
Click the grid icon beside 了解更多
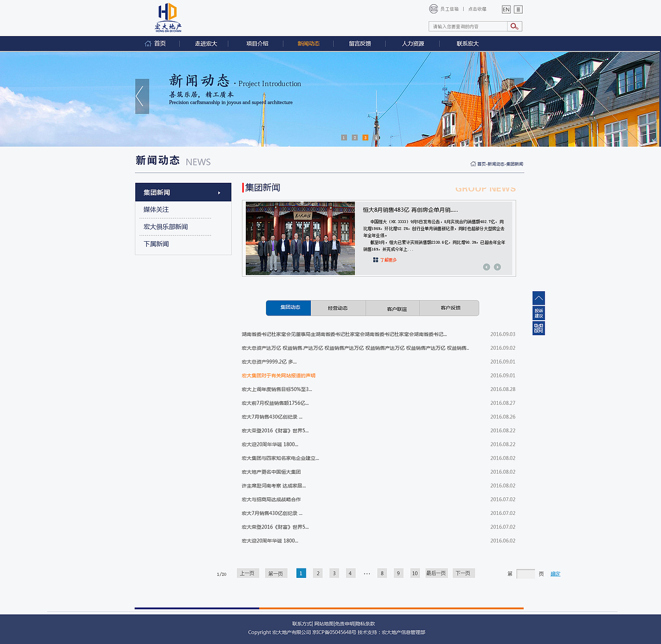coord(375,260)
